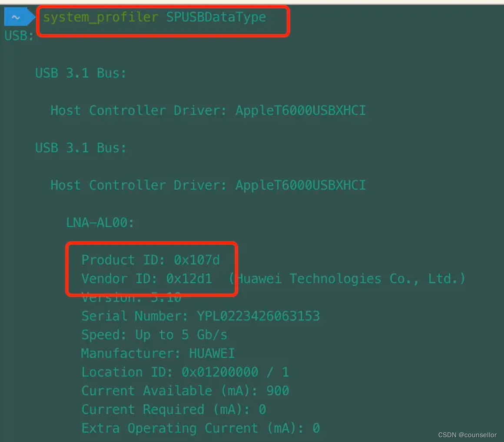Click the Serial Number YPL0223426063153 line
This screenshot has height=442, width=504.
coord(201,316)
